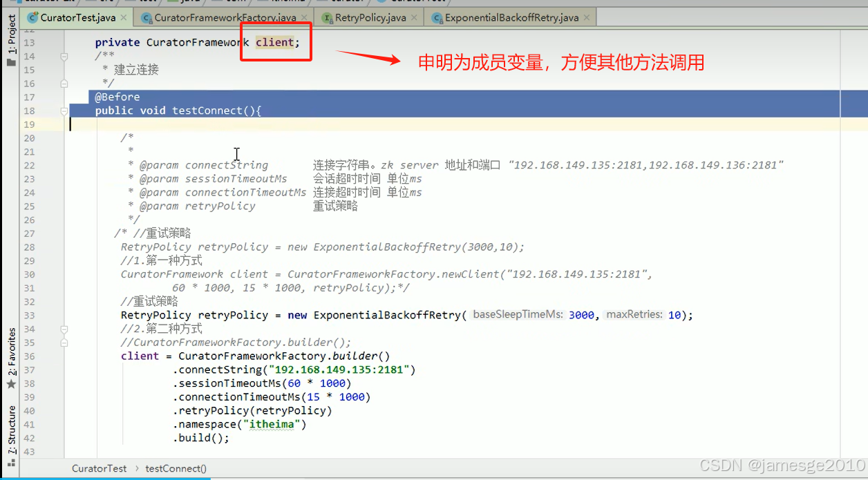Click the @param retryPolicy comment on line 25
868x480 pixels.
pyautogui.click(x=198, y=206)
